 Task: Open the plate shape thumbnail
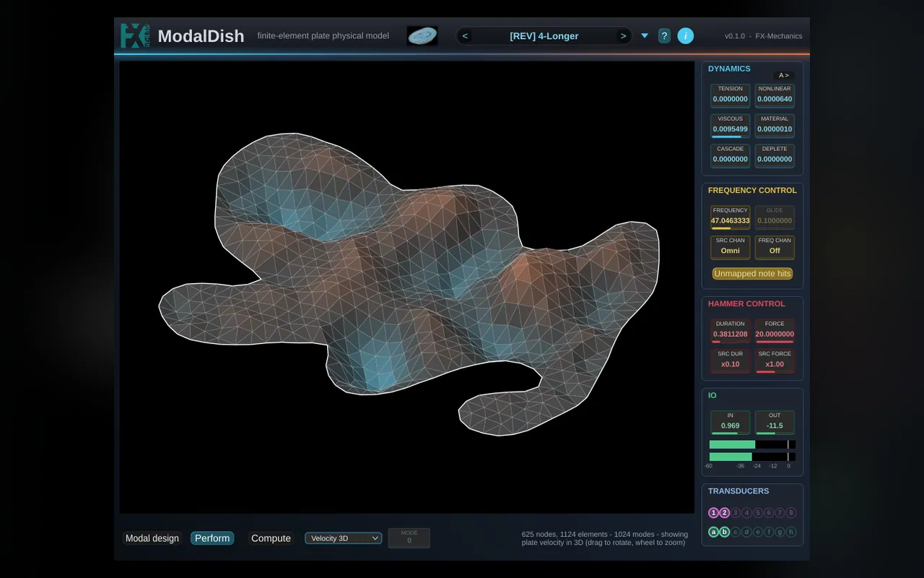422,35
